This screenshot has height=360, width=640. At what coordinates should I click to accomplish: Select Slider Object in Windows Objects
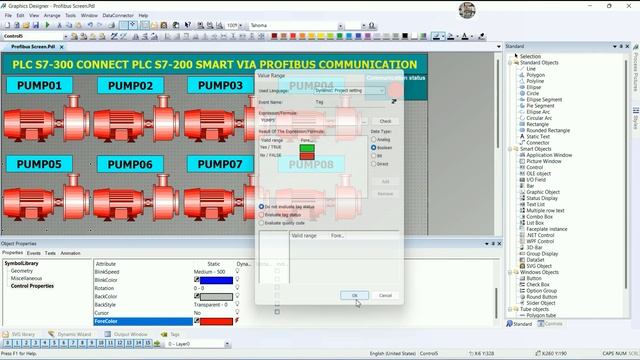click(540, 303)
